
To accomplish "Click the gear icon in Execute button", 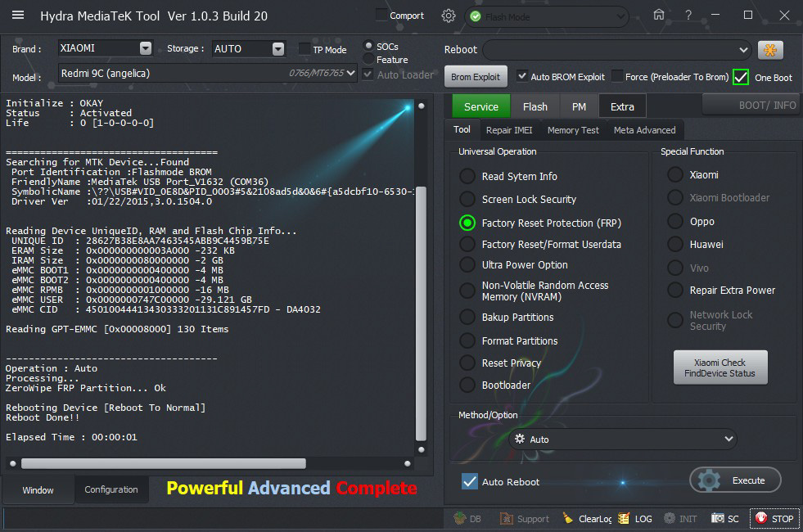I will 710,480.
